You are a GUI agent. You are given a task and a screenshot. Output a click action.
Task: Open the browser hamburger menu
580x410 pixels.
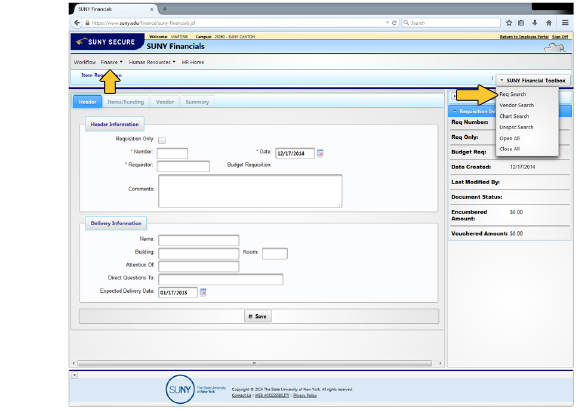point(565,23)
